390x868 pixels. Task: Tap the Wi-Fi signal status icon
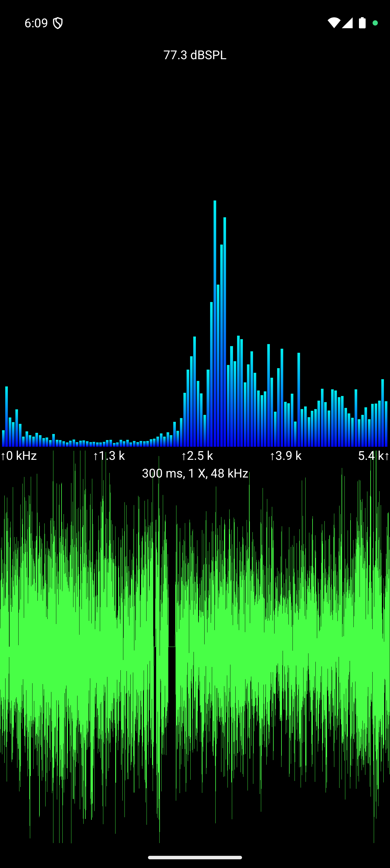334,23
